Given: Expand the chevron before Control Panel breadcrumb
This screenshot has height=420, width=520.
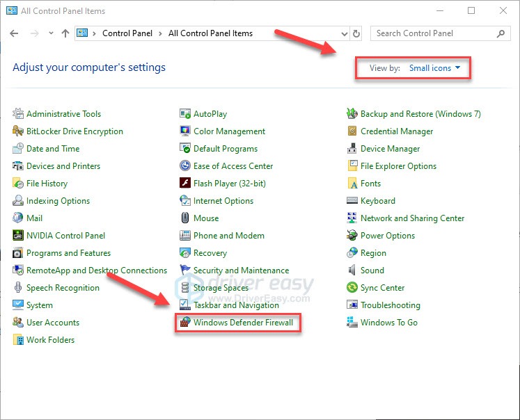Looking at the screenshot, I should click(94, 33).
